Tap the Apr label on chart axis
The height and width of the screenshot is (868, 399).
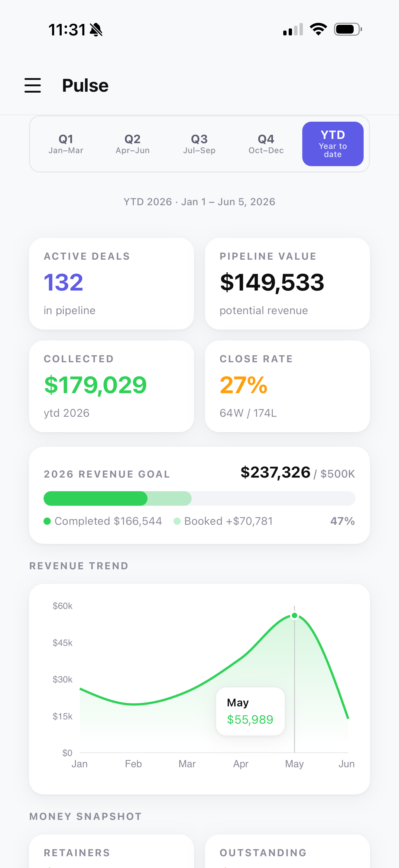[241, 764]
